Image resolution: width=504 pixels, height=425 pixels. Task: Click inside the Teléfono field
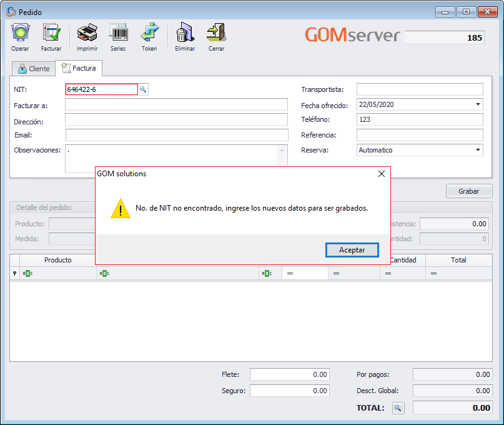419,119
